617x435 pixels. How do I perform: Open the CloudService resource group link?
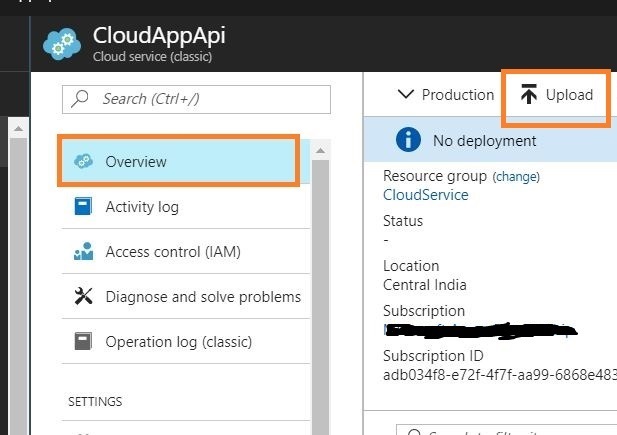(425, 195)
